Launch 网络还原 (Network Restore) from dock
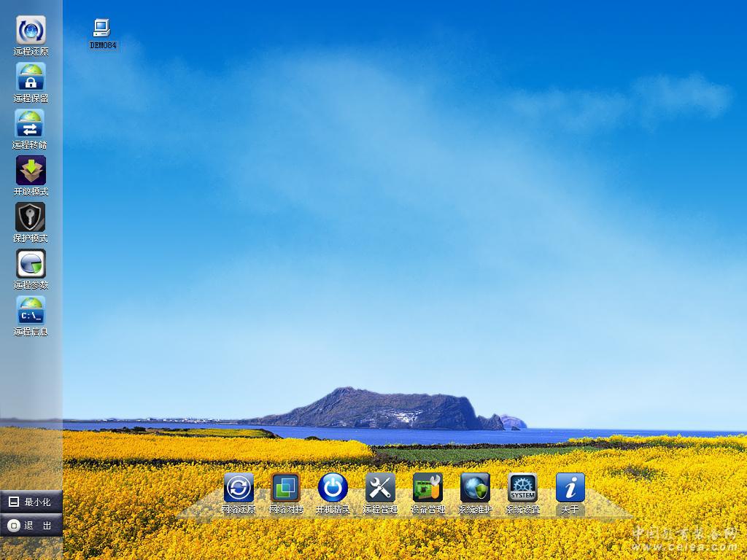This screenshot has width=747, height=560. point(239,487)
